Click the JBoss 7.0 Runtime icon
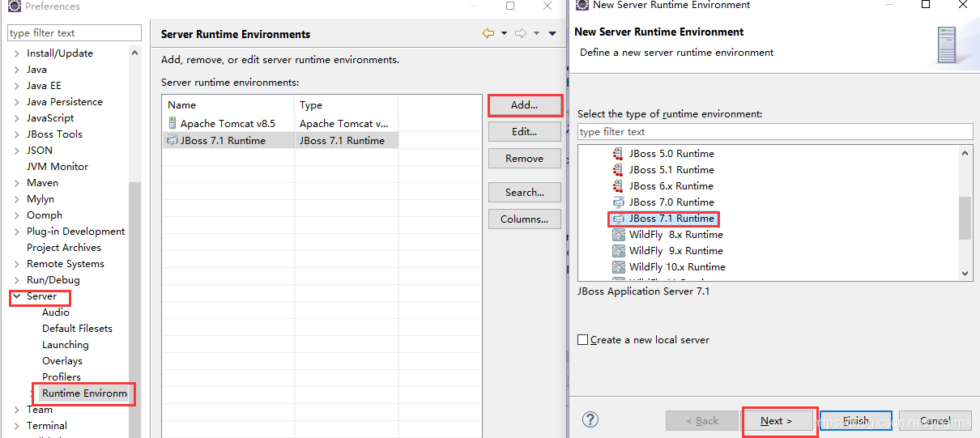 pyautogui.click(x=619, y=202)
